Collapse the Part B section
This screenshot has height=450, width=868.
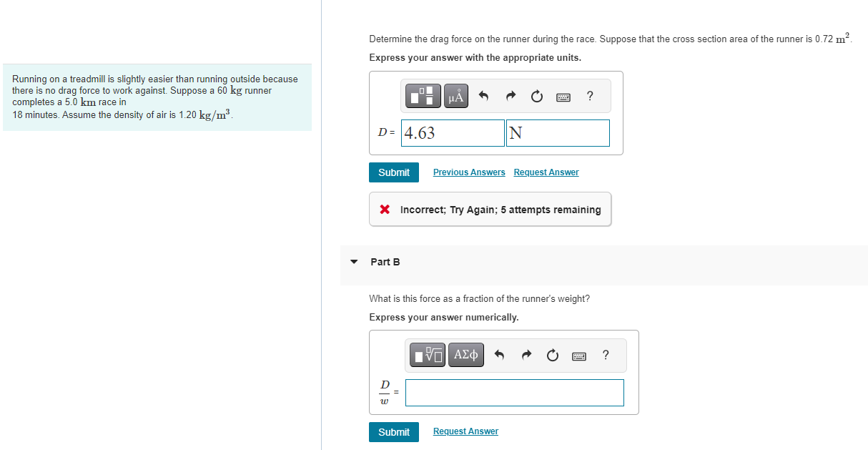[x=354, y=262]
